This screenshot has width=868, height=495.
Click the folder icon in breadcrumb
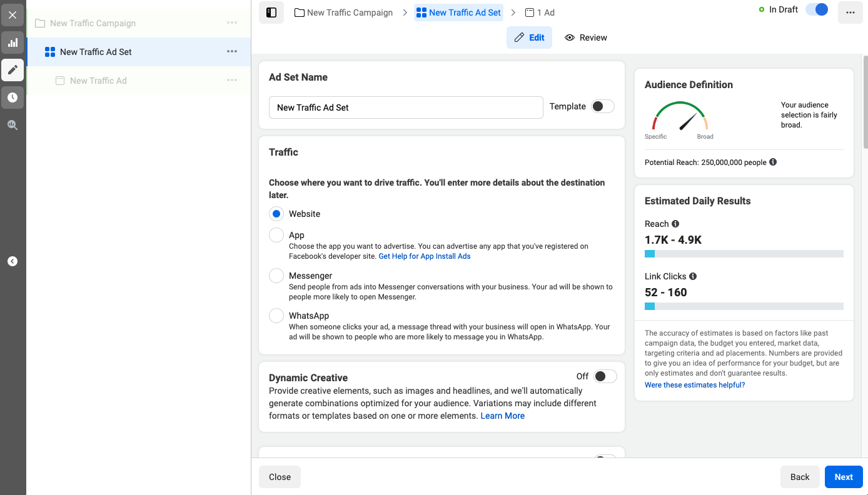tap(300, 12)
